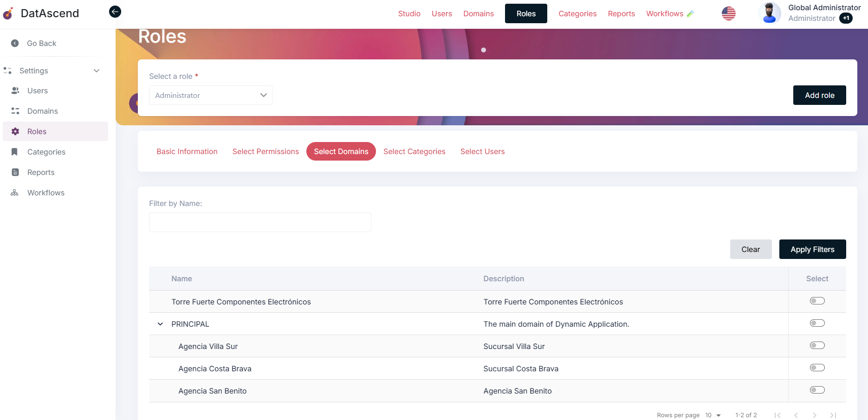The height and width of the screenshot is (420, 868).
Task: Click the Reports document icon in sidebar
Action: pyautogui.click(x=15, y=172)
